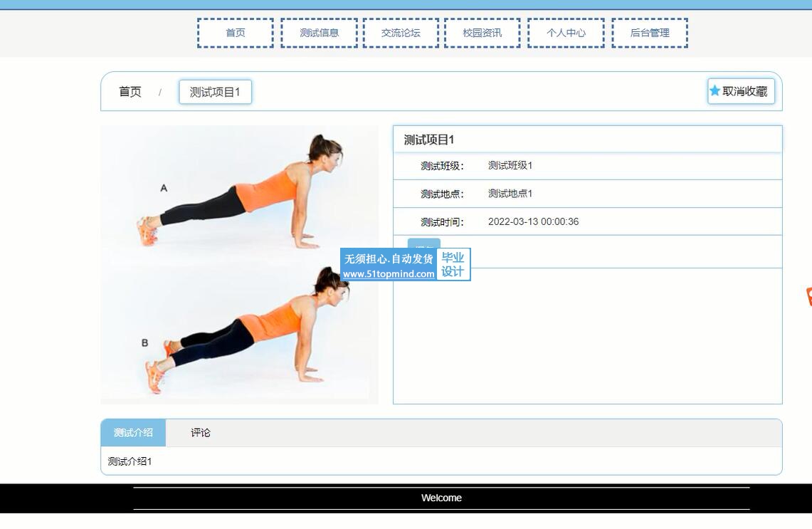The width and height of the screenshot is (812, 529).
Task: Click the star icon to remove favorite
Action: (715, 91)
